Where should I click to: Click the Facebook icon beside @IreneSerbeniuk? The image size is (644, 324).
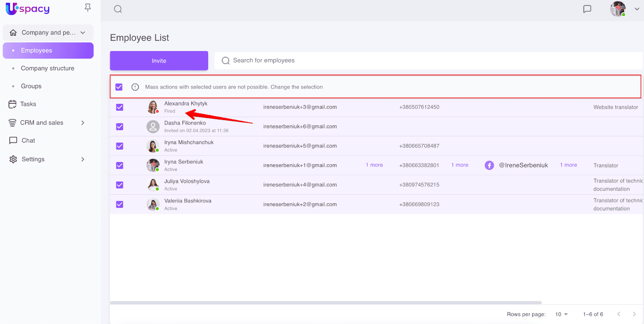click(x=489, y=165)
